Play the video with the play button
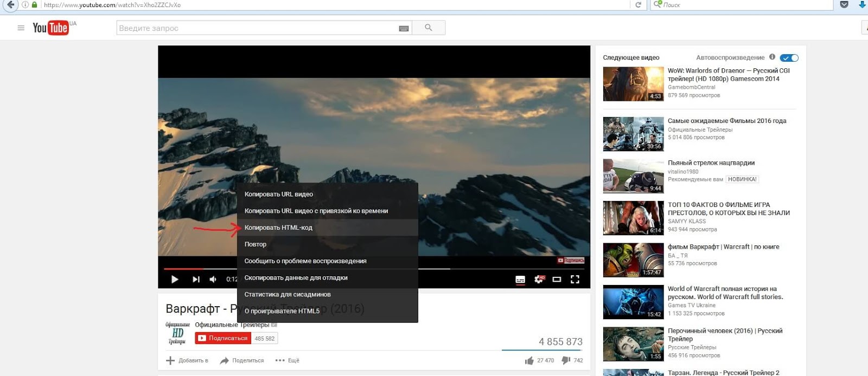Image resolution: width=868 pixels, height=376 pixels. pos(175,280)
